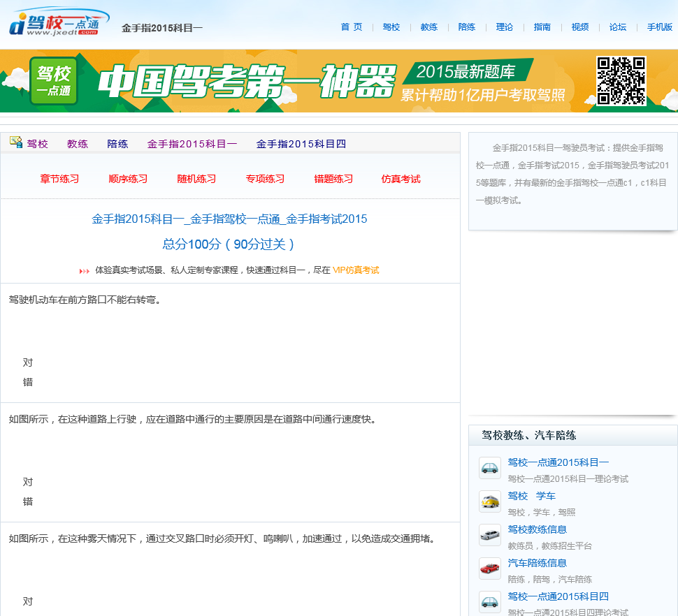The width and height of the screenshot is (678, 616).
Task: Open 陪练 in the top navigation
Action: (466, 27)
